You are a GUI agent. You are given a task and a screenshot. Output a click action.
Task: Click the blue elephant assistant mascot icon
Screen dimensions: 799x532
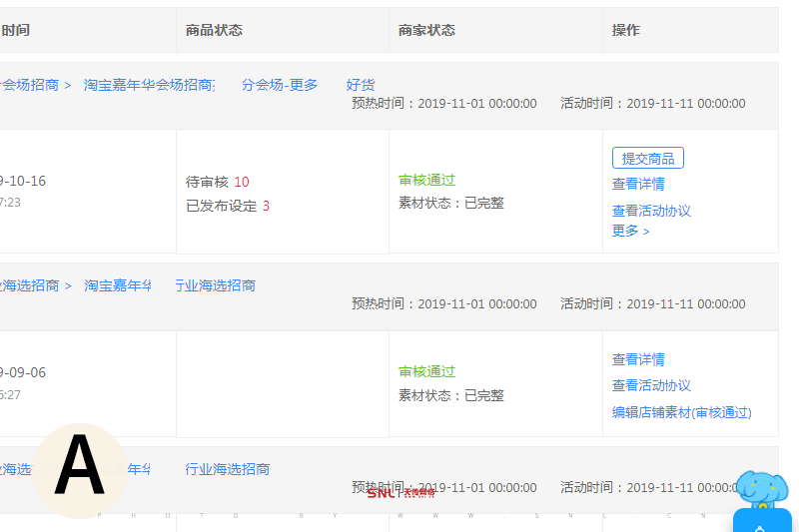click(x=762, y=491)
